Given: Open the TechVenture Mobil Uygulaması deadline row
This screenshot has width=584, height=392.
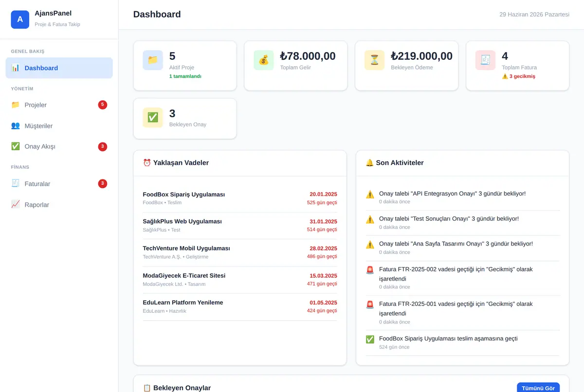Looking at the screenshot, I should pos(240,252).
